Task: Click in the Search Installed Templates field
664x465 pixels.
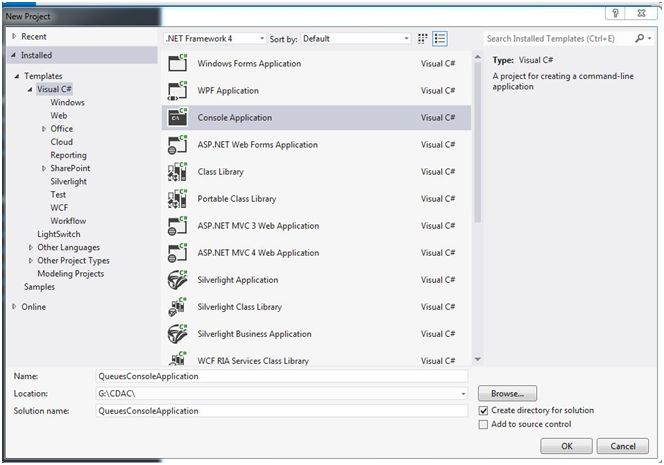Action: (557, 39)
